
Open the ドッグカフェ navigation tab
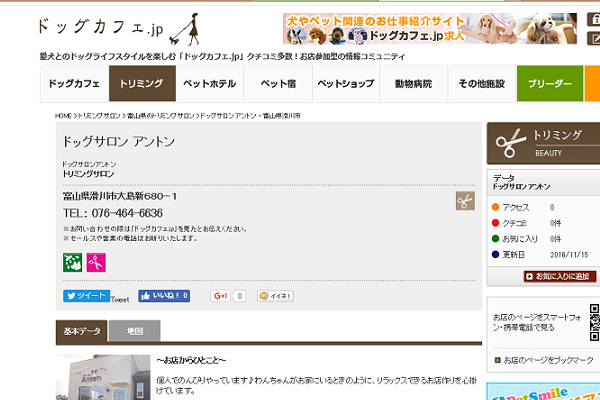74,84
